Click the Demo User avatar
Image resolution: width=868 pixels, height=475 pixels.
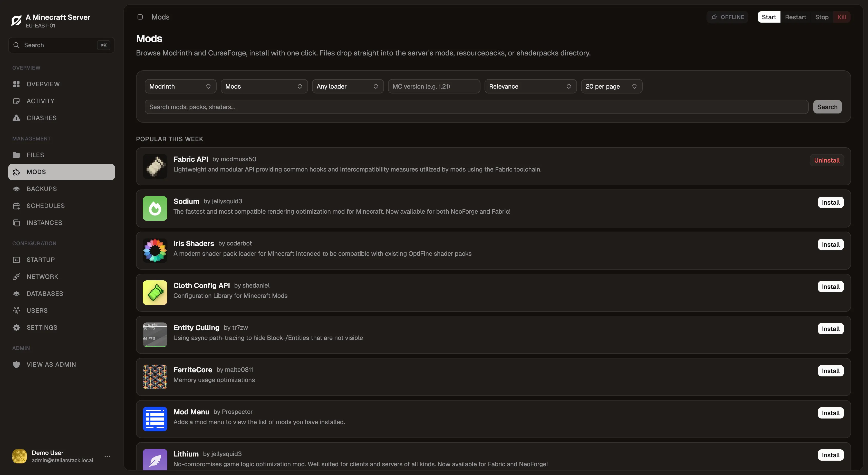click(20, 456)
